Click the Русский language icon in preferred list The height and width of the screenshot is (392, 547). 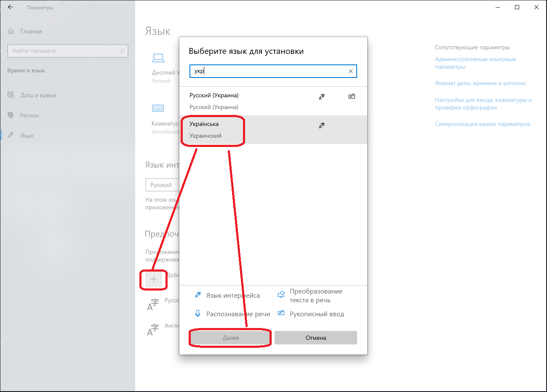click(x=153, y=304)
